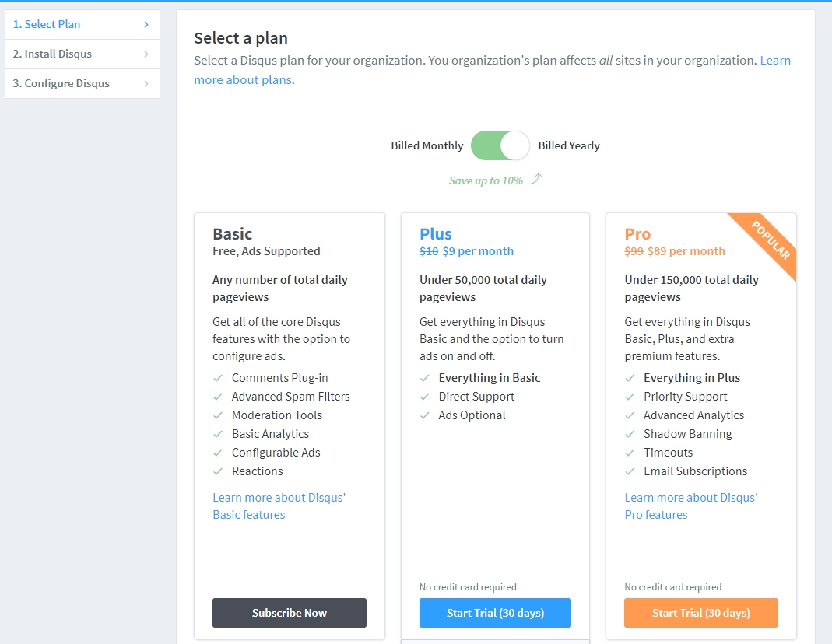The image size is (832, 644).
Task: Click checkmark next to Everything in Plus
Action: (630, 378)
